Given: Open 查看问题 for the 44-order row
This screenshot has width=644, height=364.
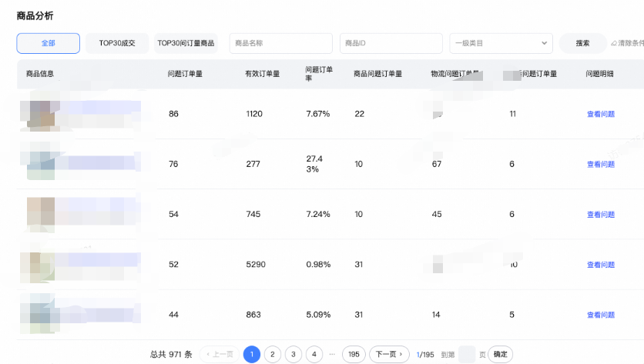Looking at the screenshot, I should [x=600, y=315].
